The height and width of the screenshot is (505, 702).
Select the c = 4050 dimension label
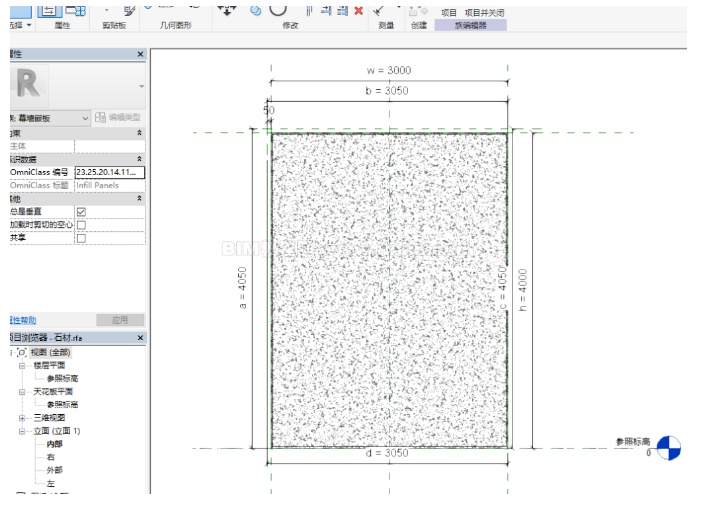(x=502, y=287)
